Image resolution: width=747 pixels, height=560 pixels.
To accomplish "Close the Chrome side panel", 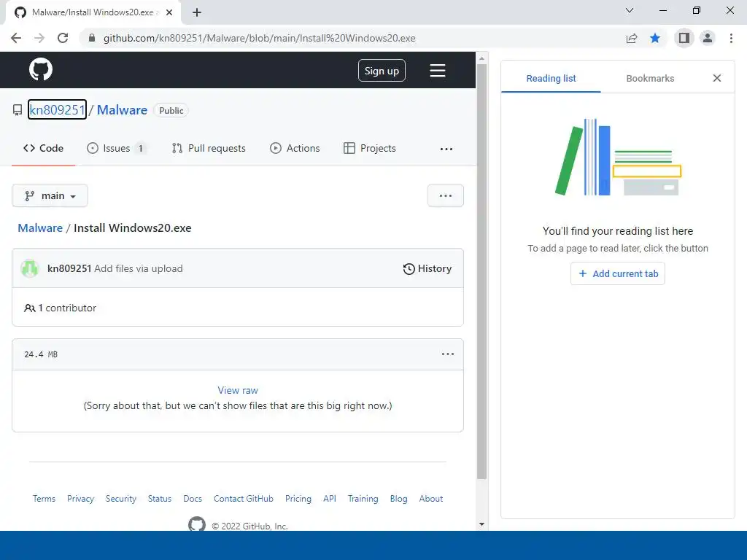I will (716, 78).
